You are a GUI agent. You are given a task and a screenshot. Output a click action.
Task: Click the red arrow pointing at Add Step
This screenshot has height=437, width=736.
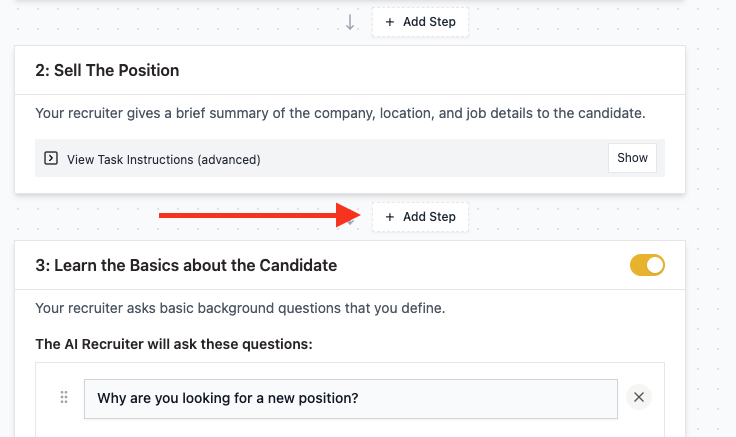pos(260,215)
